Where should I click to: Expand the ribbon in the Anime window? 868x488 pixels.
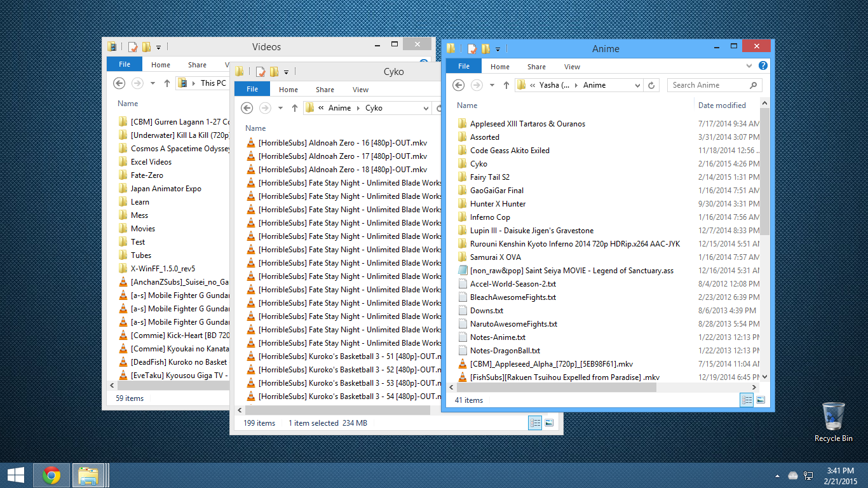(750, 66)
